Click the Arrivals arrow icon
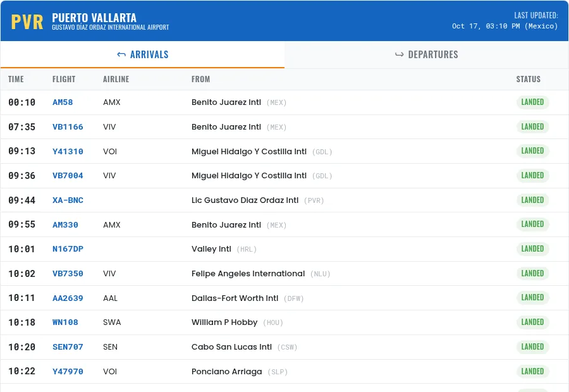The image size is (569, 392). (121, 55)
